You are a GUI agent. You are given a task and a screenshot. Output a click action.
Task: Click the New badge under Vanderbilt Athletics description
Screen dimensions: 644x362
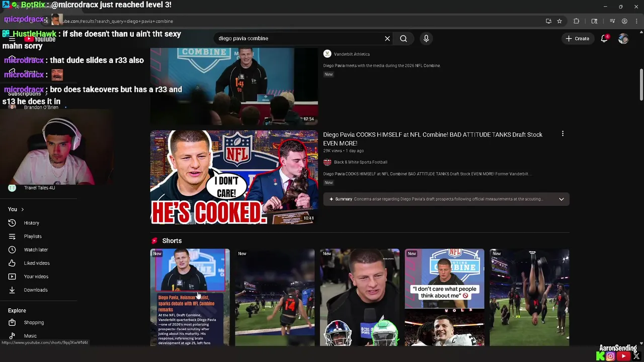pyautogui.click(x=329, y=74)
